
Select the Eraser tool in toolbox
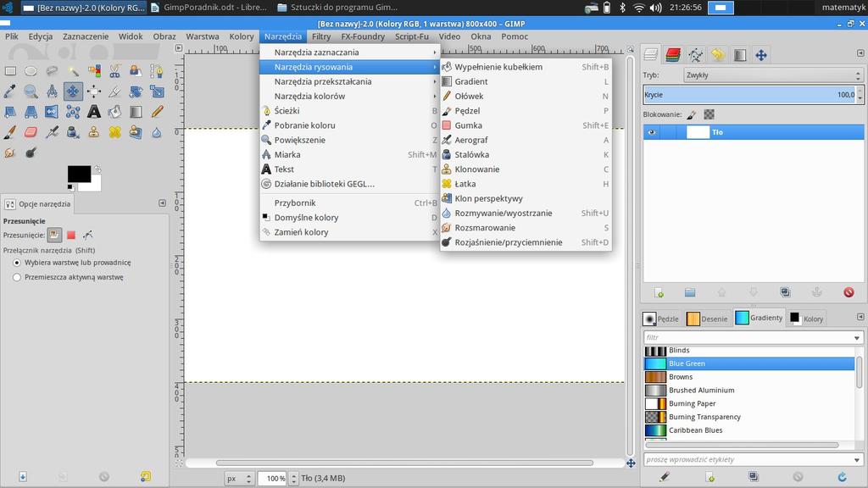[31, 132]
